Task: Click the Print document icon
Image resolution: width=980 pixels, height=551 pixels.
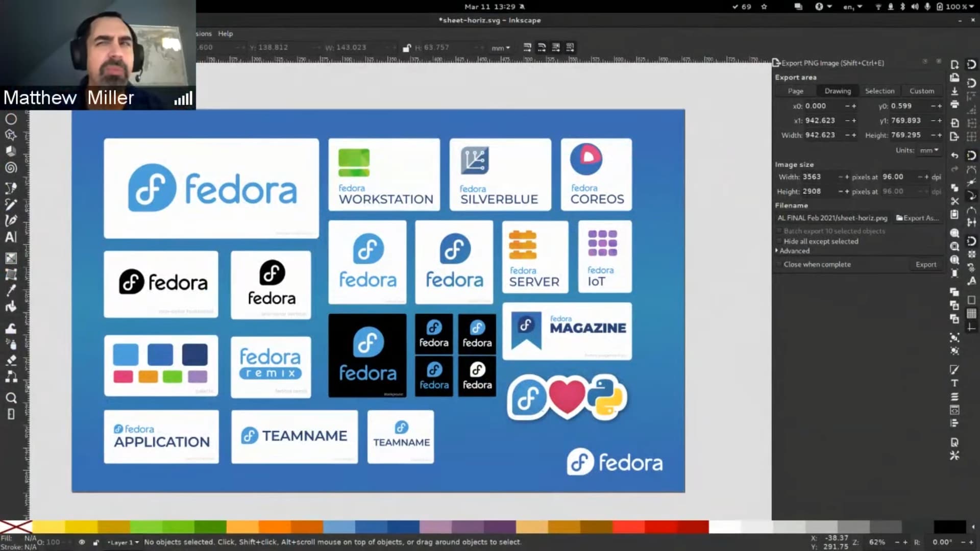Action: point(954,105)
